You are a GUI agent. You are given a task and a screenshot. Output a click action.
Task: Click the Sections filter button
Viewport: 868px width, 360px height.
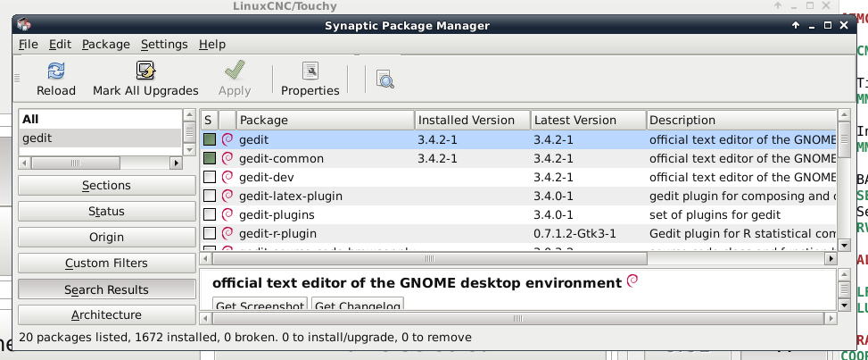[x=107, y=185]
